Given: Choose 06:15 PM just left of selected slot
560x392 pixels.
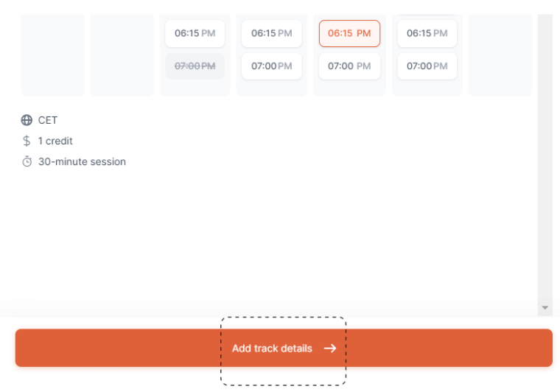Looking at the screenshot, I should [272, 34].
